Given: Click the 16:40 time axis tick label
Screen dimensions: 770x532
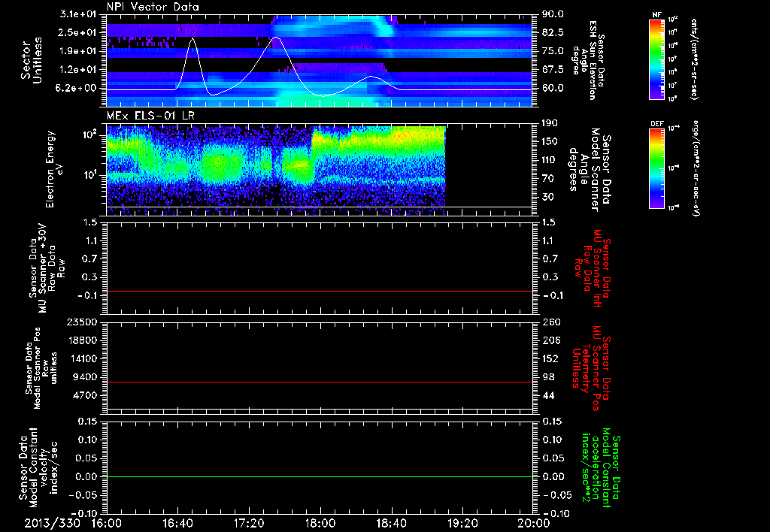Looking at the screenshot, I should coord(177,523).
